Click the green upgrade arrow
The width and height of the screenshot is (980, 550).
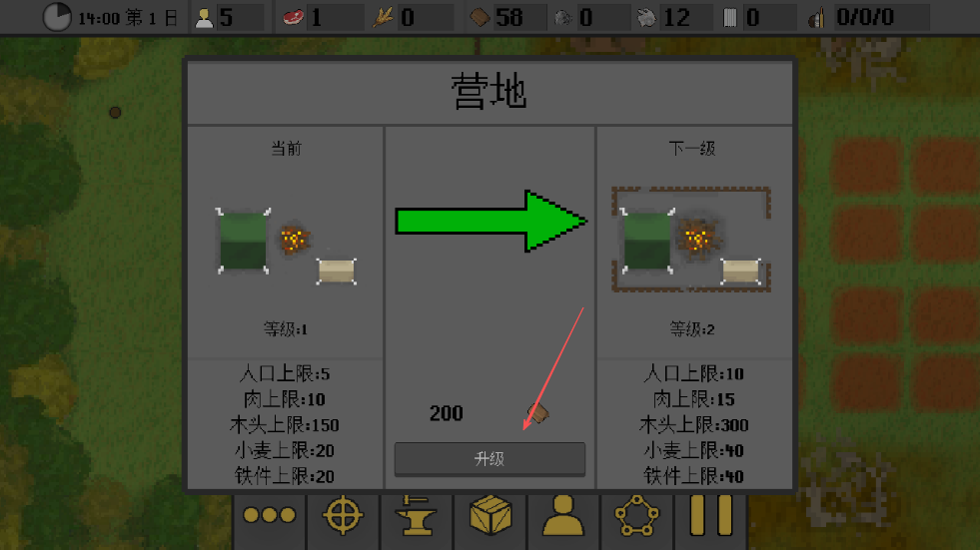pos(491,221)
